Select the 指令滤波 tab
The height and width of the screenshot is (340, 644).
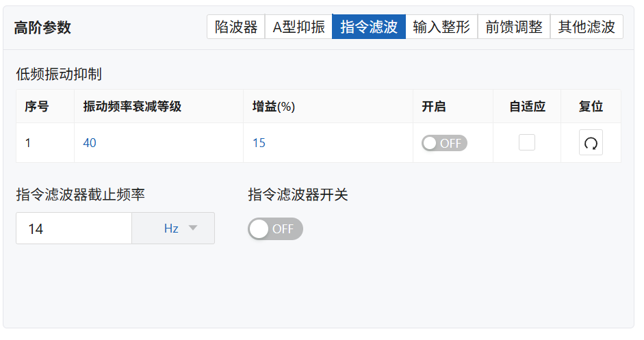tap(369, 27)
